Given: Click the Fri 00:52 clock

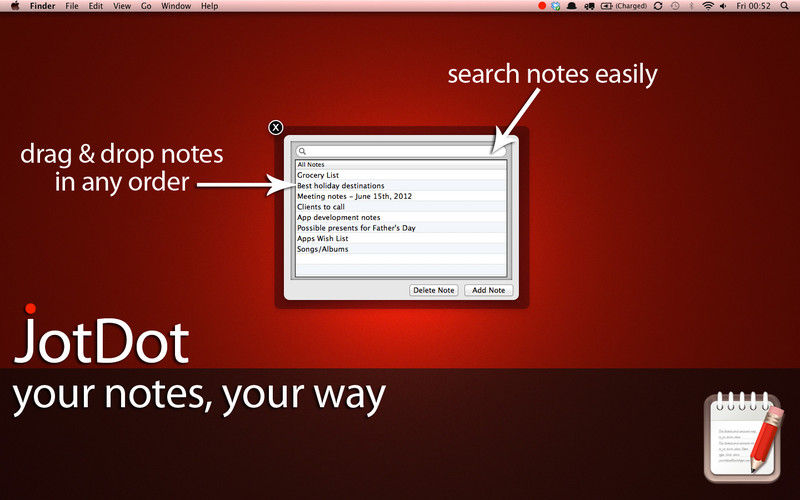Looking at the screenshot, I should pyautogui.click(x=753, y=6).
